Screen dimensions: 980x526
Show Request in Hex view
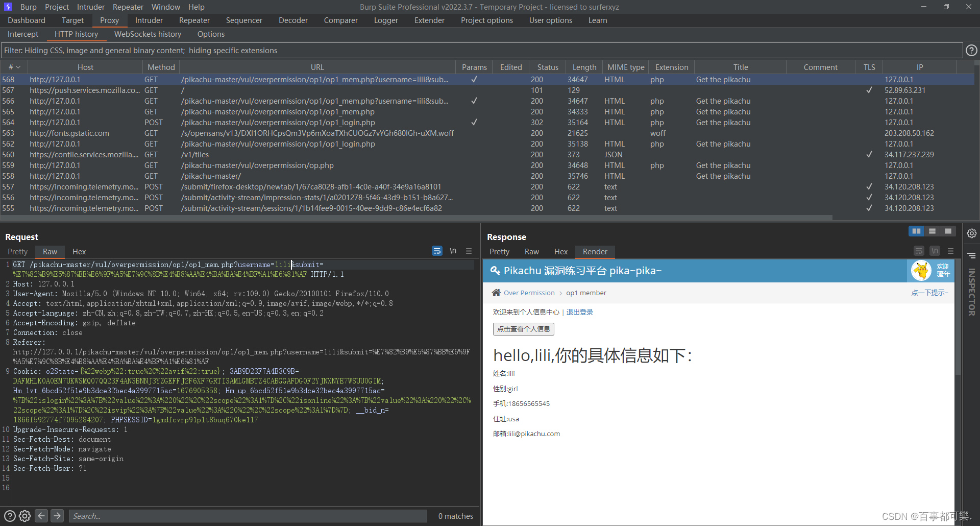pyautogui.click(x=79, y=252)
